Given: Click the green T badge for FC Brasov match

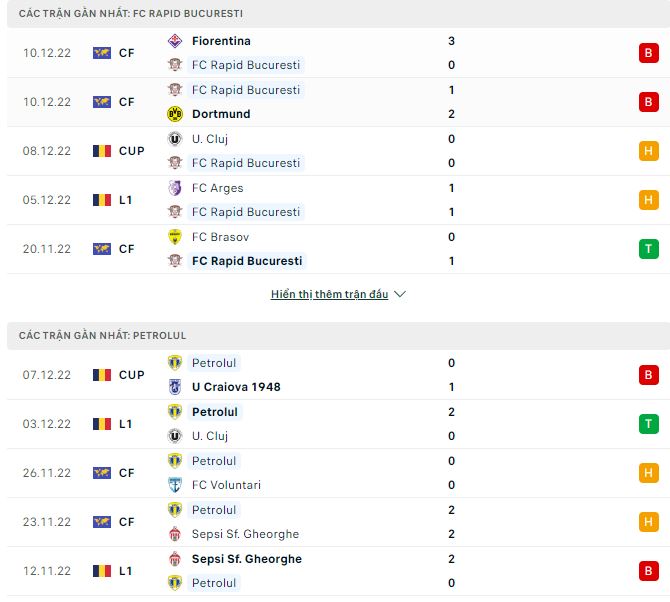Looking at the screenshot, I should [x=648, y=249].
